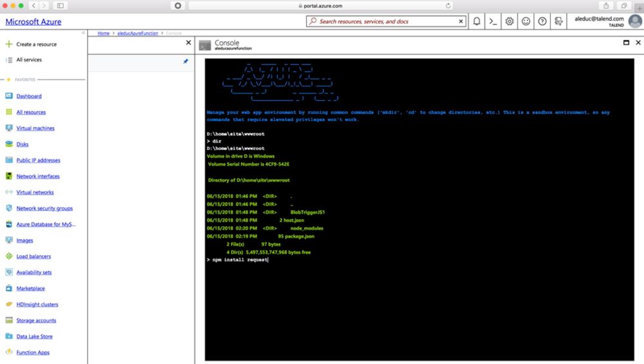
Task: Open the Dashboard link
Action: coord(29,96)
